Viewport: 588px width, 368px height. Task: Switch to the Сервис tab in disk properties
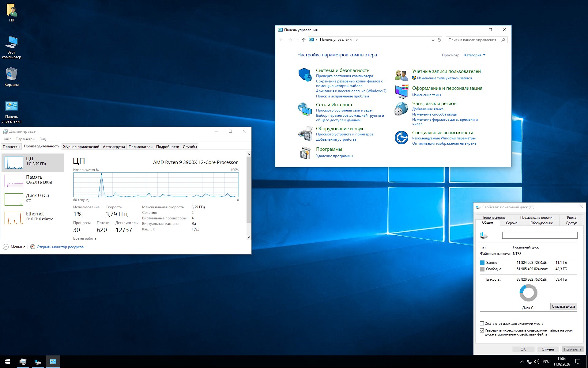pos(512,223)
